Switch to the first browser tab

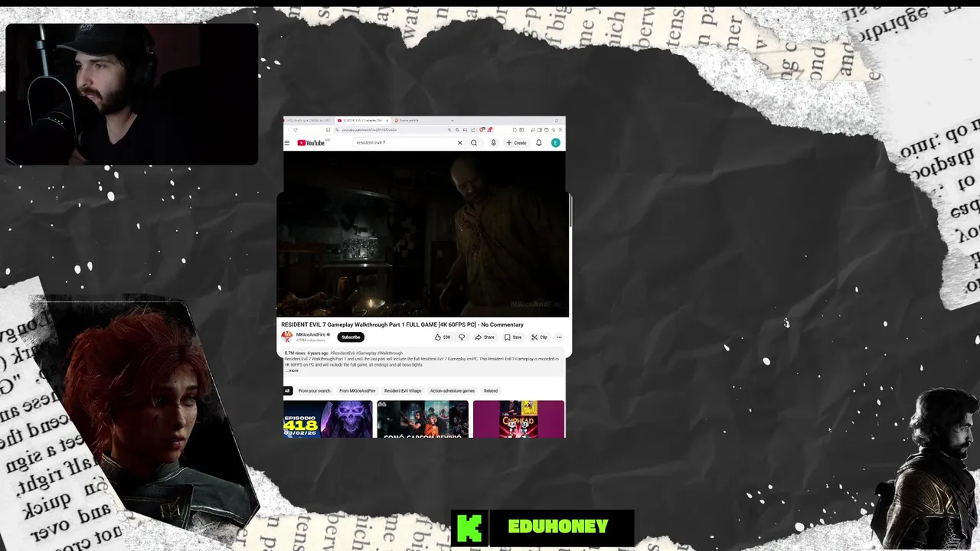pyautogui.click(x=308, y=121)
